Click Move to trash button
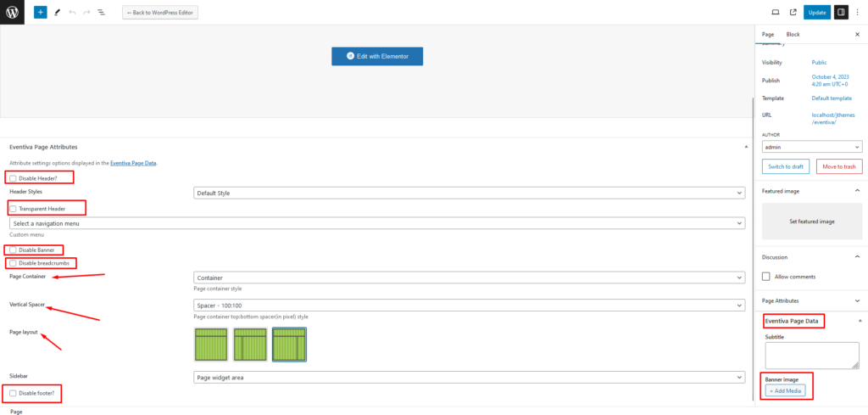 point(839,166)
